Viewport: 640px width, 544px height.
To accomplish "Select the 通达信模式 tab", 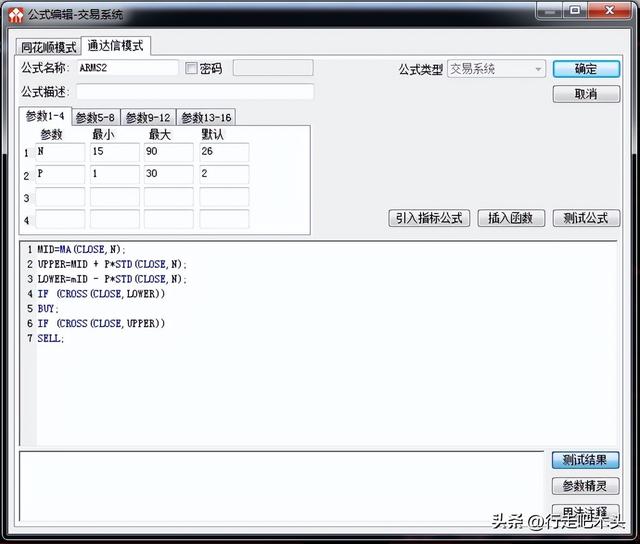I will point(116,45).
